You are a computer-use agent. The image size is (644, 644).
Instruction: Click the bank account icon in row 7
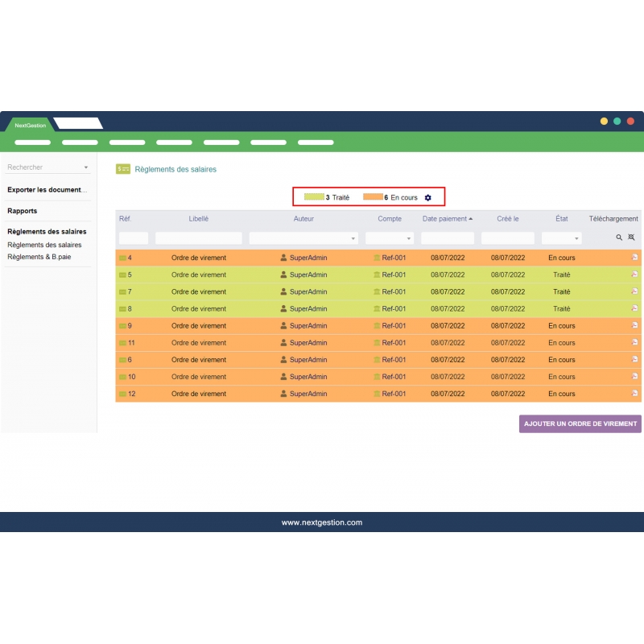coord(376,291)
